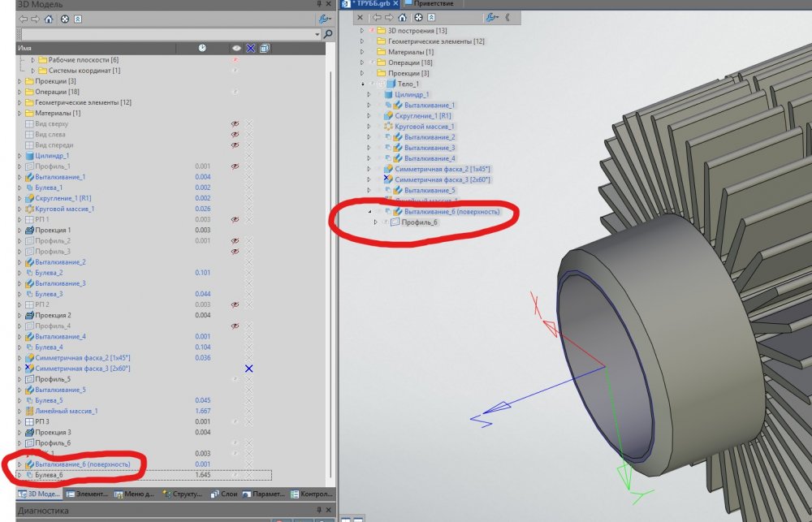
Task: Click the Линейный массив_1 icon in left tree
Action: click(29, 411)
